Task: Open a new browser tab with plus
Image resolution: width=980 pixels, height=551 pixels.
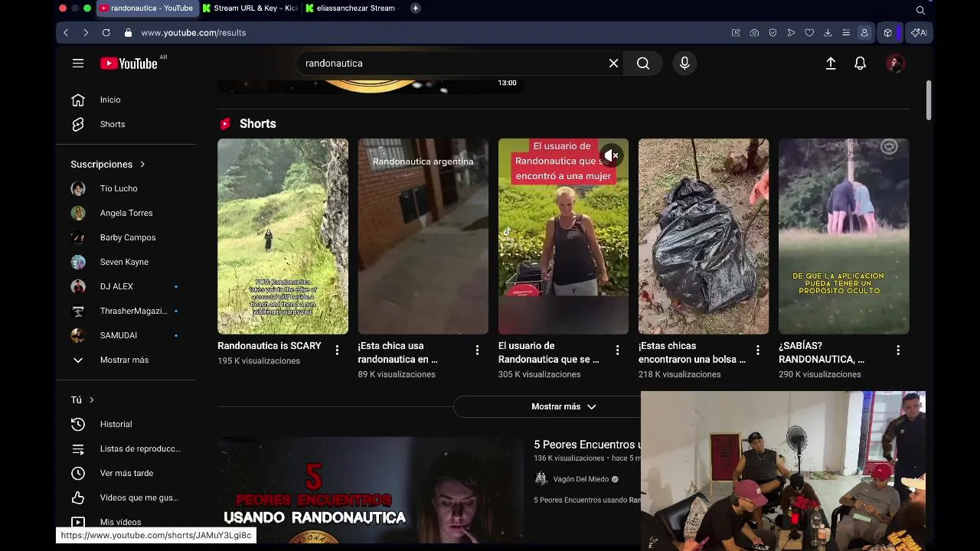Action: coord(415,8)
